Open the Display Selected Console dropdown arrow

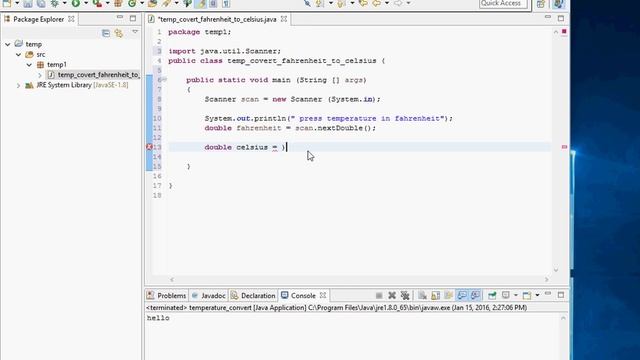[516, 295]
